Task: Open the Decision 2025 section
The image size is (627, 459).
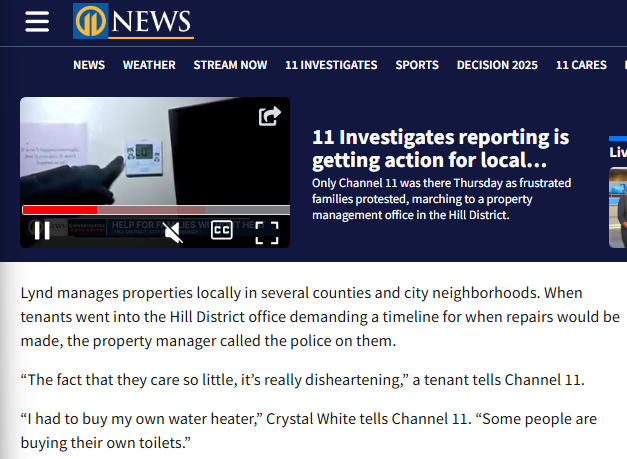Action: [497, 65]
